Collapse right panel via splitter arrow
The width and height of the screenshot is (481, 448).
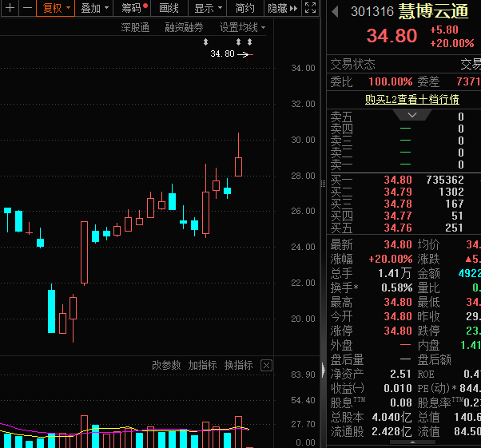pos(324,370)
